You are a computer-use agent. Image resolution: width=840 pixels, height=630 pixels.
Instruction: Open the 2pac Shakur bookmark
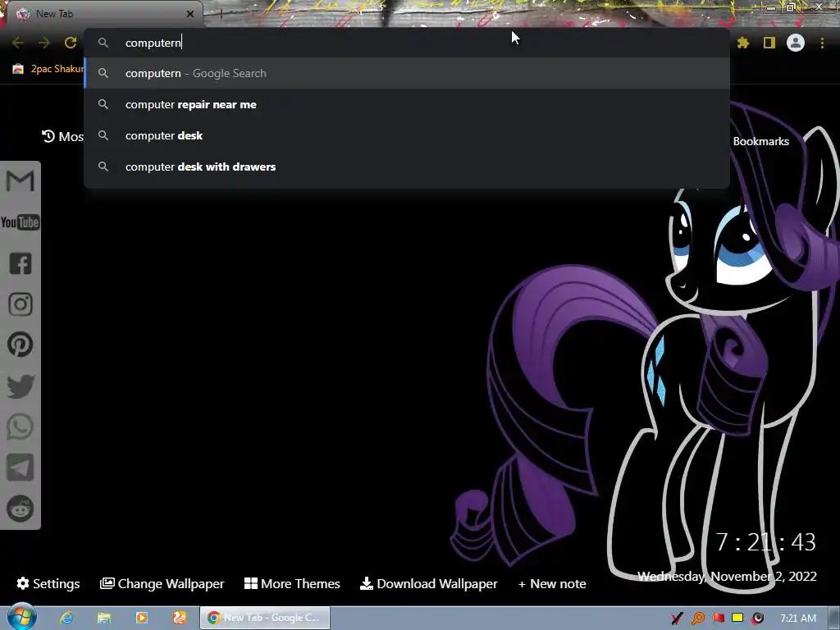[x=48, y=69]
